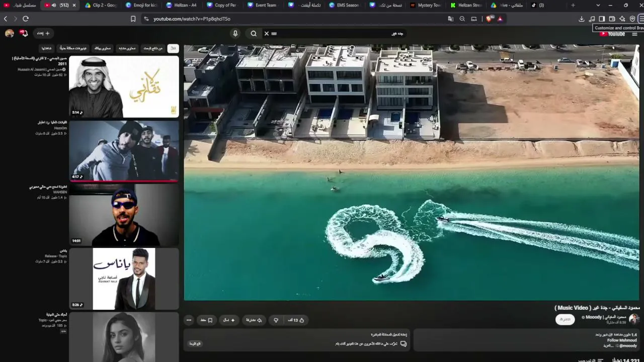Image resolution: width=644 pixels, height=362 pixels.
Task: Open the Brave Wallet icon
Action: pos(612,19)
